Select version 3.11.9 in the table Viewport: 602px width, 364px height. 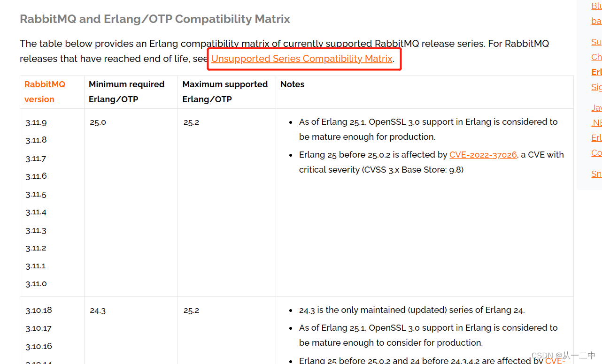coord(36,122)
